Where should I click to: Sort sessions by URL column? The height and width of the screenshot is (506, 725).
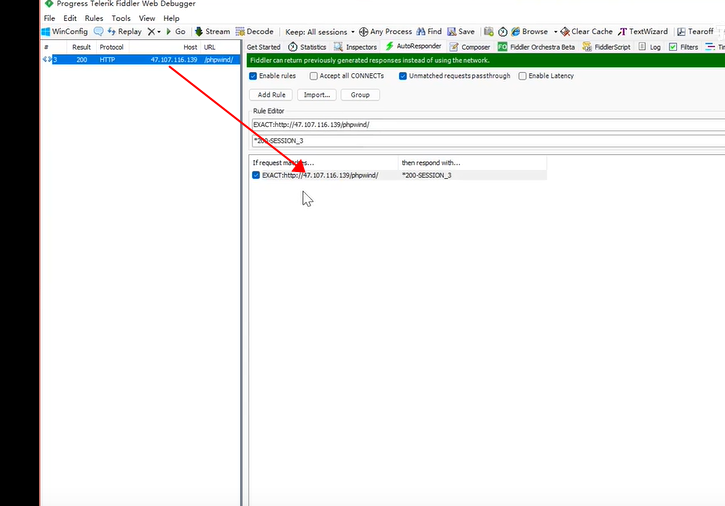(x=220, y=47)
